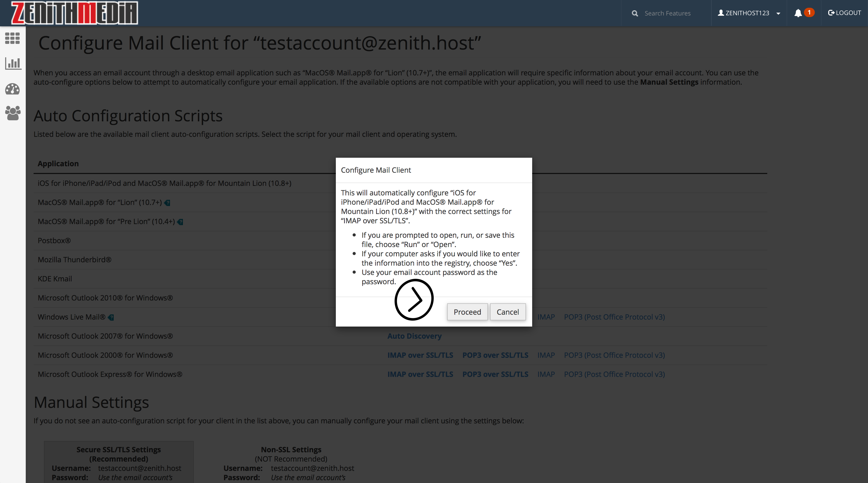This screenshot has width=868, height=483.
Task: Expand the ZENITHOST123 user dropdown
Action: pyautogui.click(x=749, y=13)
